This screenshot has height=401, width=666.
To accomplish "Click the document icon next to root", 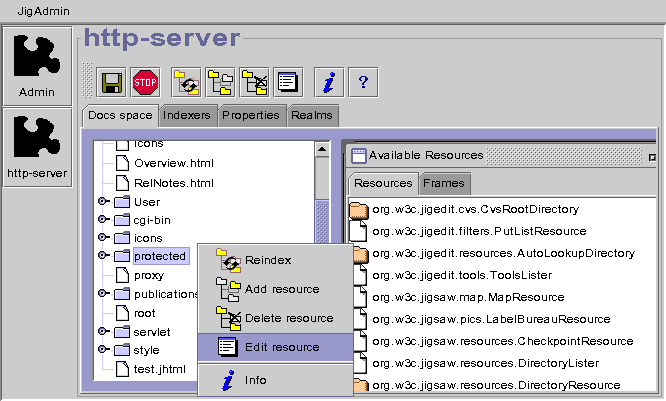I will [x=122, y=313].
